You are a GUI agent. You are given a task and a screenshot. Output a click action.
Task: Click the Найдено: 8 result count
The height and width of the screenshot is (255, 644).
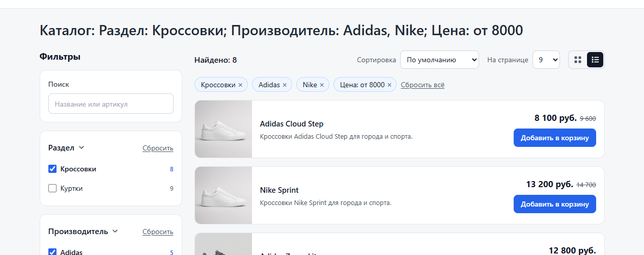point(215,60)
